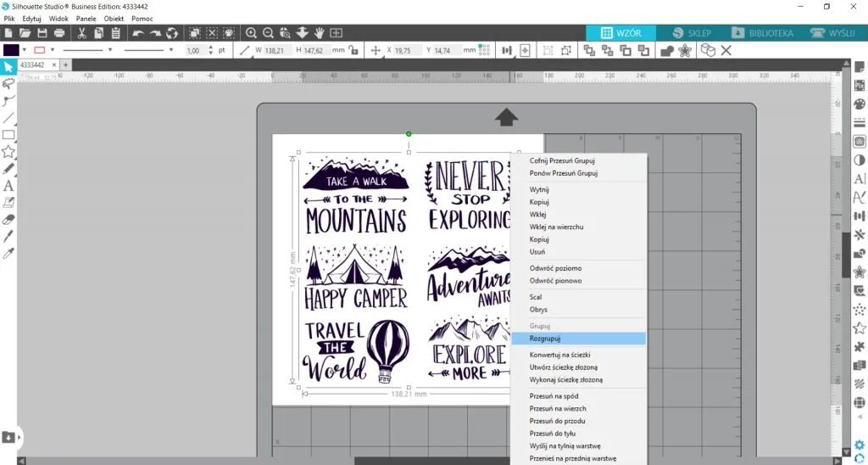Open the Widok menu
Image resolution: width=868 pixels, height=465 pixels.
[x=58, y=19]
